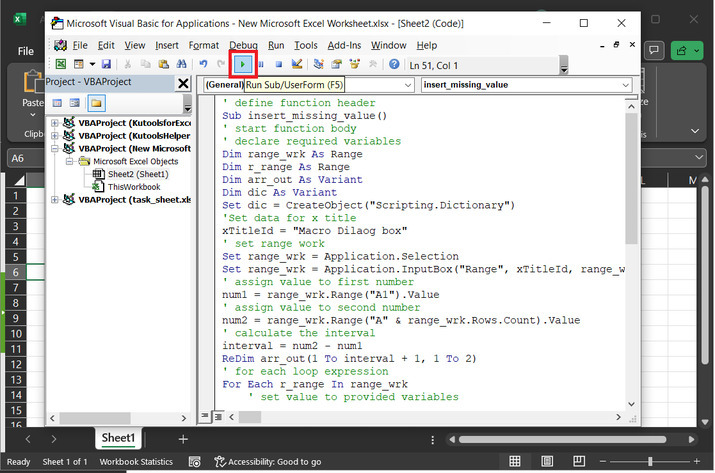Open the Insert menu
The image size is (715, 473).
coord(167,45)
